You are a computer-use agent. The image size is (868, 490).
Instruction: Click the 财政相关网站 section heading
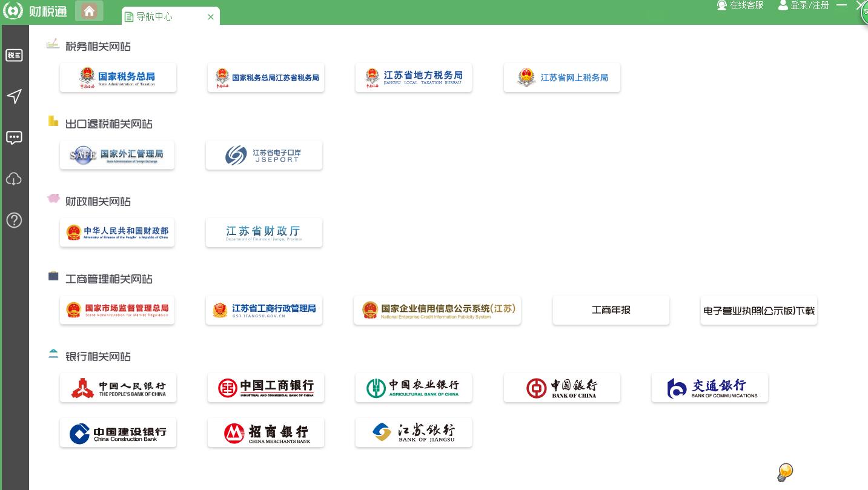point(98,202)
